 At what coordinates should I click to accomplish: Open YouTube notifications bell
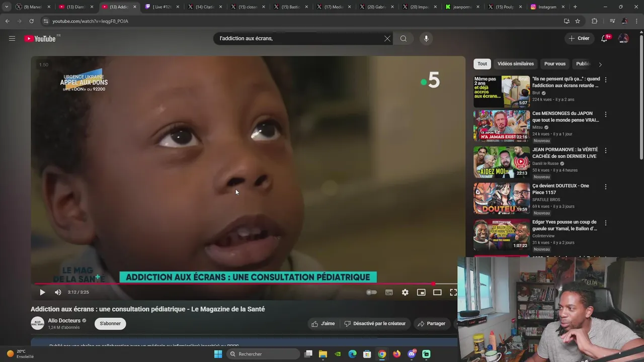coord(605,39)
